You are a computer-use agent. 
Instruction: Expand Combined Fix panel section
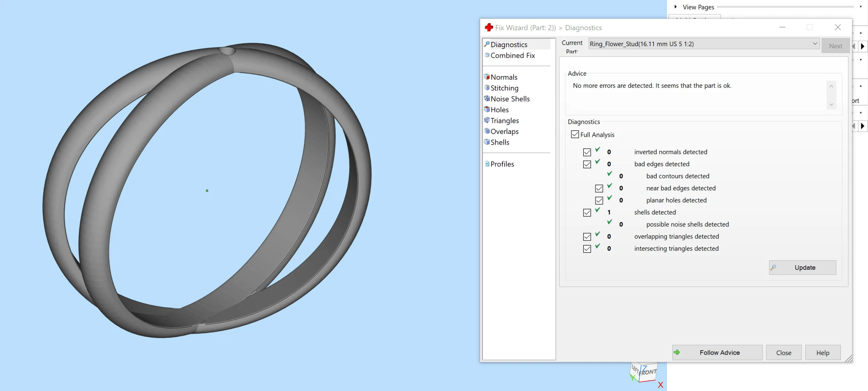point(512,55)
